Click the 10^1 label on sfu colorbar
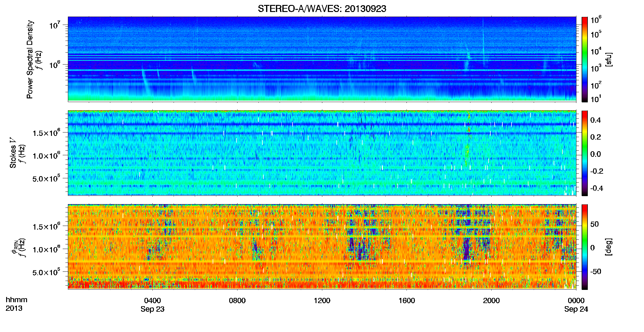 coord(596,99)
